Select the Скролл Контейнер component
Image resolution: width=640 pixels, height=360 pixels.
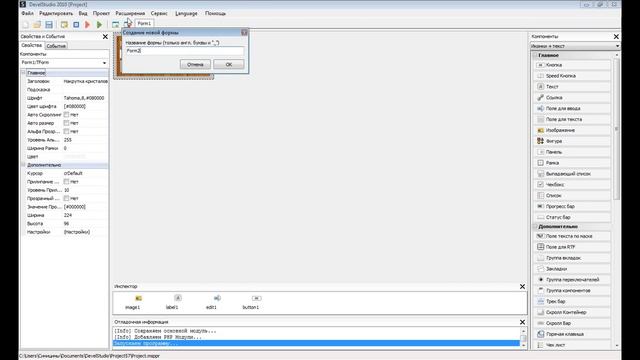(572, 312)
